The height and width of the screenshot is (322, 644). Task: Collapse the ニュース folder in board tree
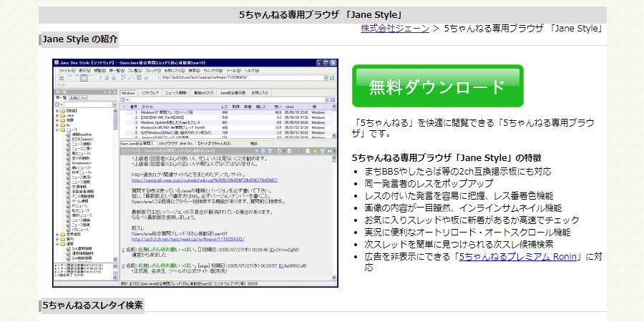tap(57, 130)
